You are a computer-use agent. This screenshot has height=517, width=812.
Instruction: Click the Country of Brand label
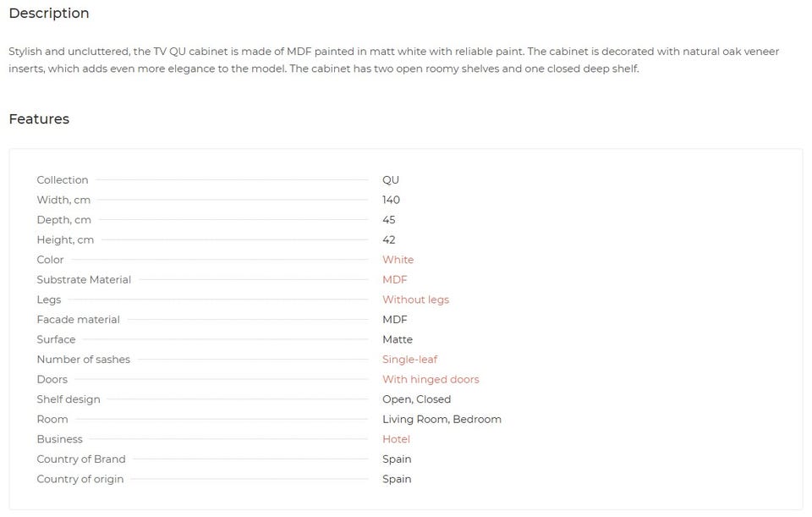(x=81, y=459)
